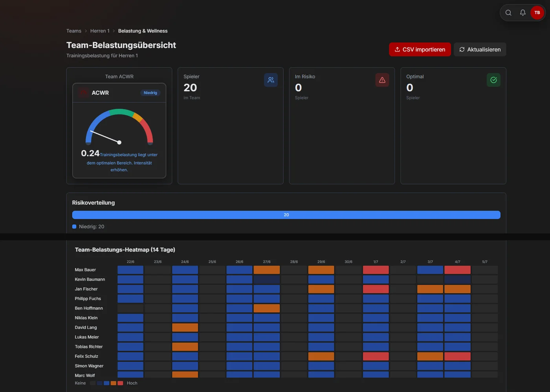The image size is (550, 392).
Task: Click the 1/7 heatmap column header
Action: 376,262
